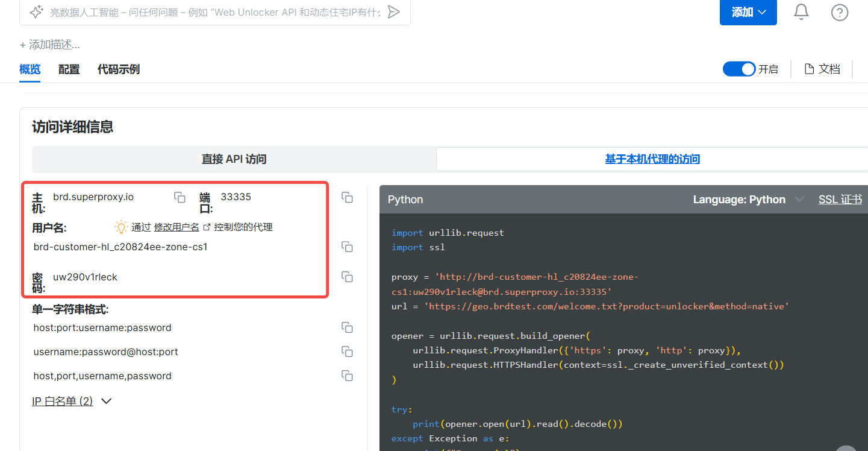Switch to the 代码示例 tab
This screenshot has height=451, width=868.
119,69
